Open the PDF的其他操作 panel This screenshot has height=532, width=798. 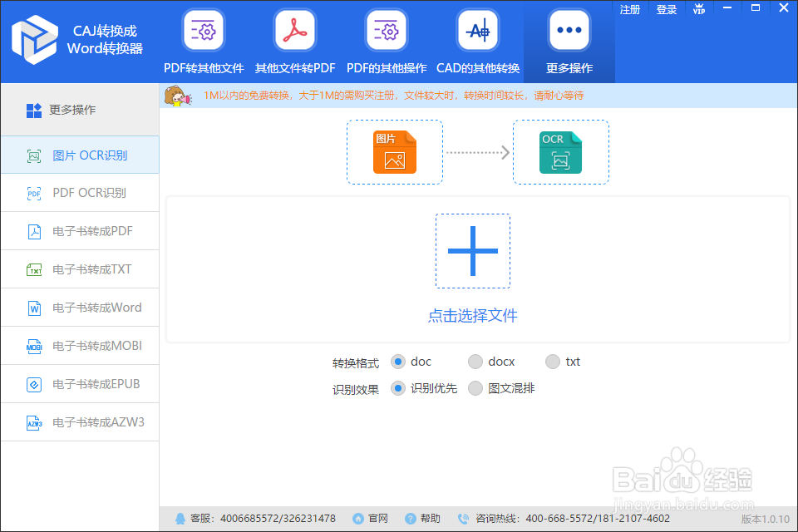(386, 40)
